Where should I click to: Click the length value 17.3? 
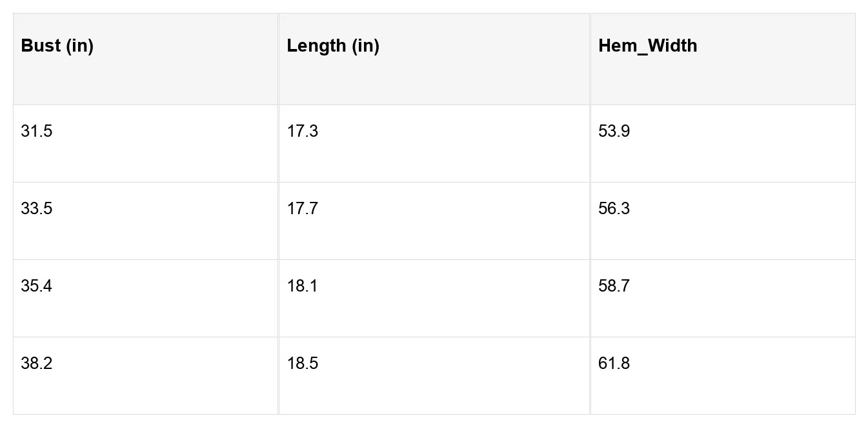click(302, 132)
